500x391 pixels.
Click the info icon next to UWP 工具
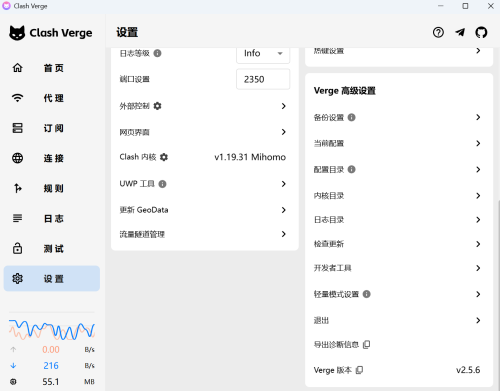162,184
